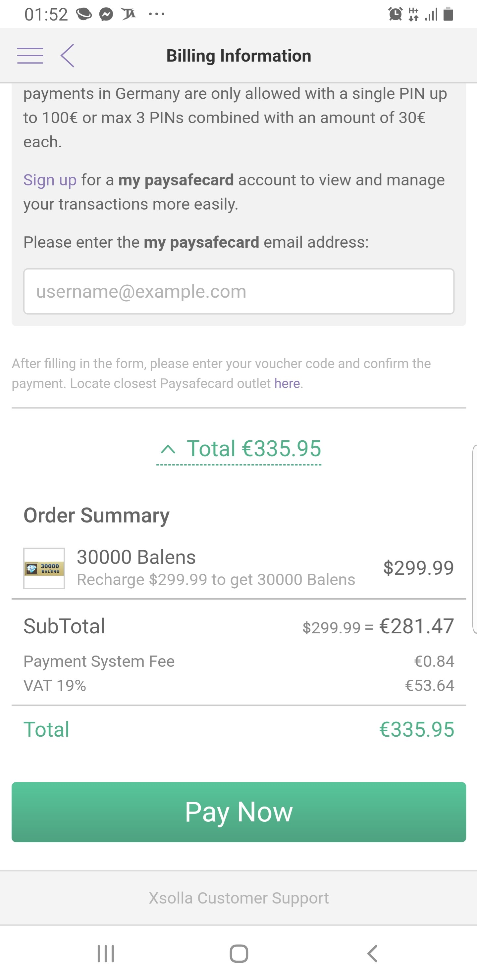This screenshot has width=477, height=980.
Task: Open Xsolla Customer Support
Action: 239,898
